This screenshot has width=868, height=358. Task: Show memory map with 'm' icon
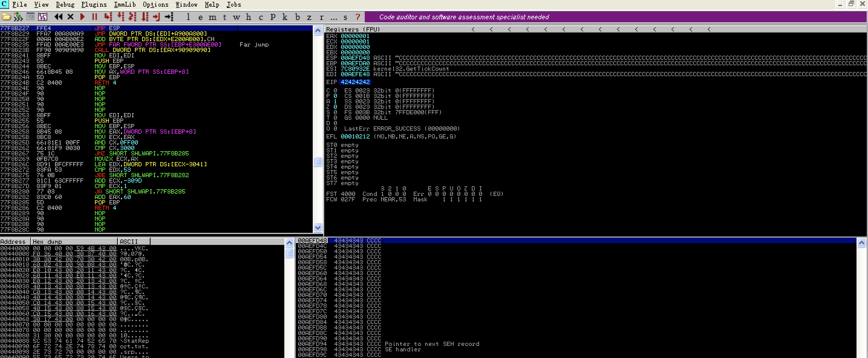[x=212, y=17]
